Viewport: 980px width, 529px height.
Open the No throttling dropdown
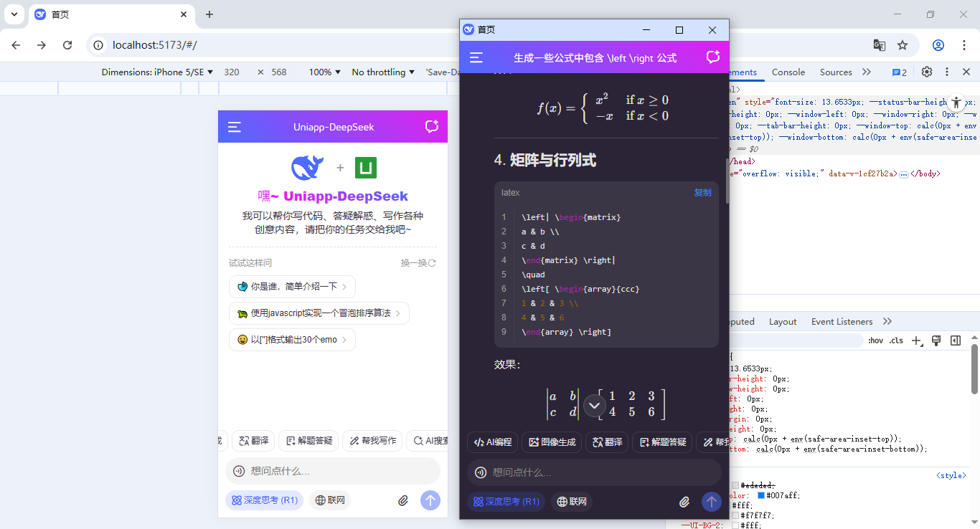tap(384, 72)
